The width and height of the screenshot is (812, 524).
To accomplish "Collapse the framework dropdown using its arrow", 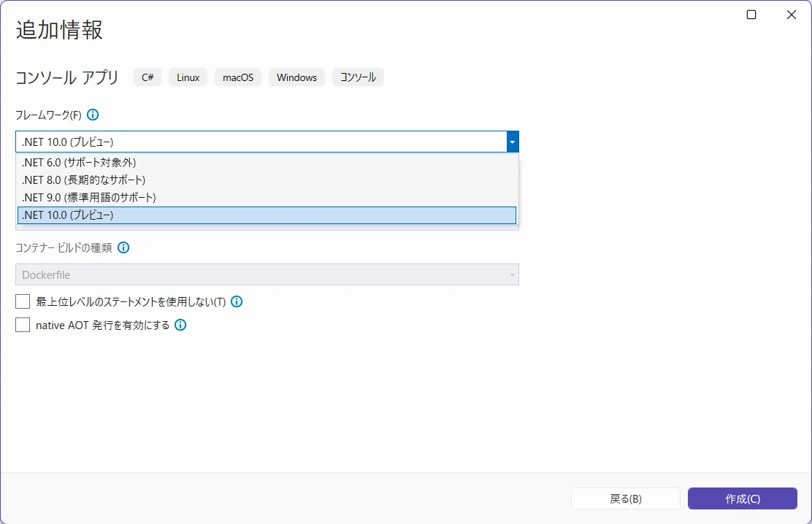I will 513,142.
